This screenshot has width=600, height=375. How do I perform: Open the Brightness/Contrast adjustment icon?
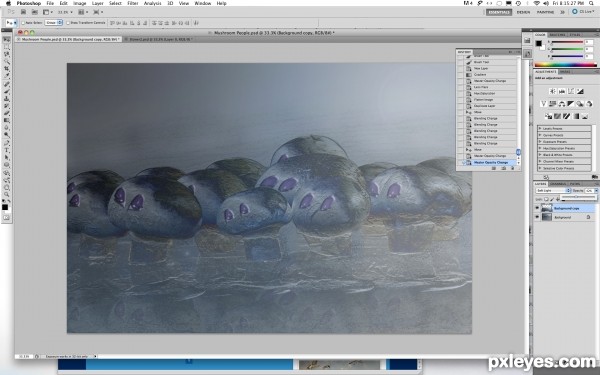[x=552, y=91]
